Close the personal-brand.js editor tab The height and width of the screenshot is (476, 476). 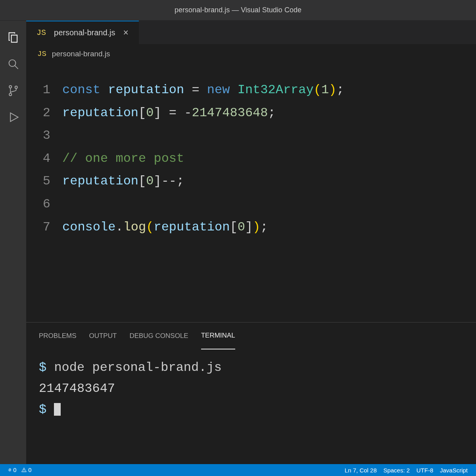click(x=126, y=33)
